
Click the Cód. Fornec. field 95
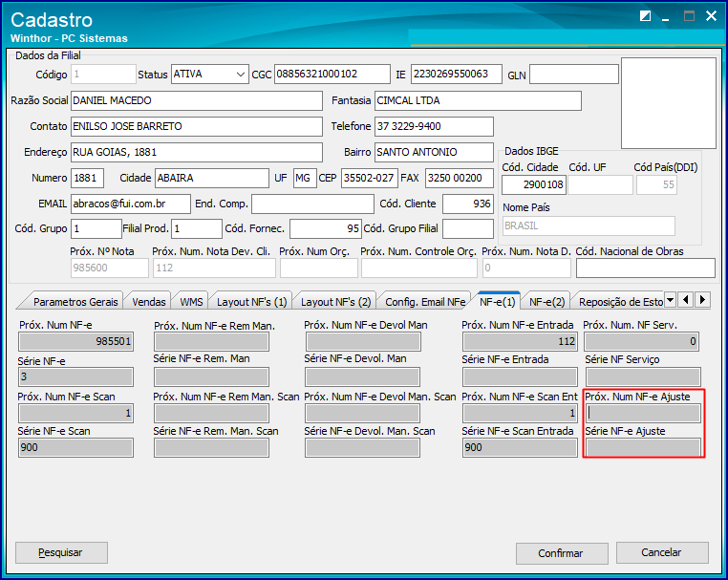click(326, 229)
